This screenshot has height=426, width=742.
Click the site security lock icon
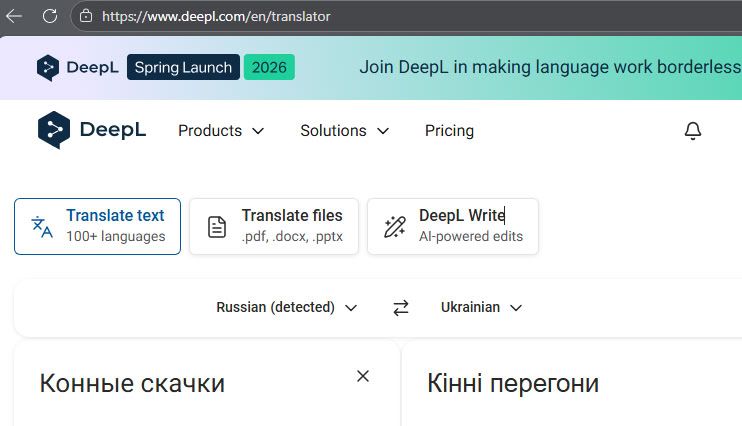pyautogui.click(x=86, y=16)
